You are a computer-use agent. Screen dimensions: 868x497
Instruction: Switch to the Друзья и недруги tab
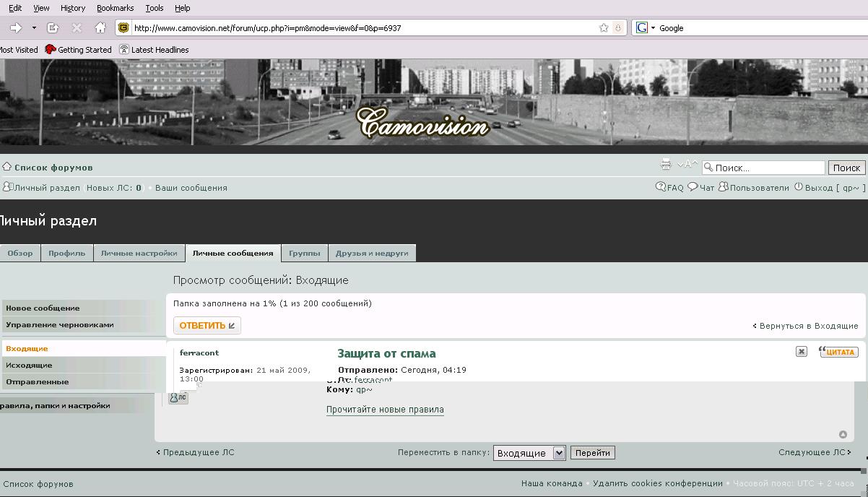click(372, 253)
